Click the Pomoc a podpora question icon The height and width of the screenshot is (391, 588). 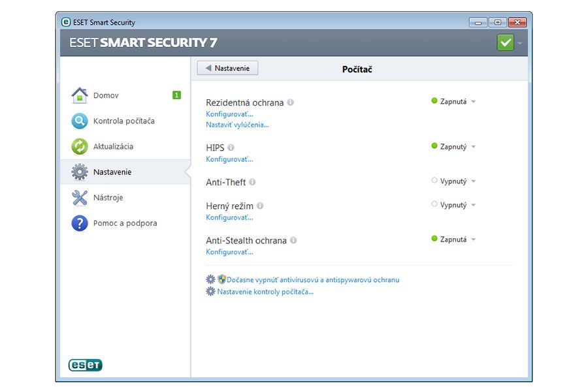80,223
